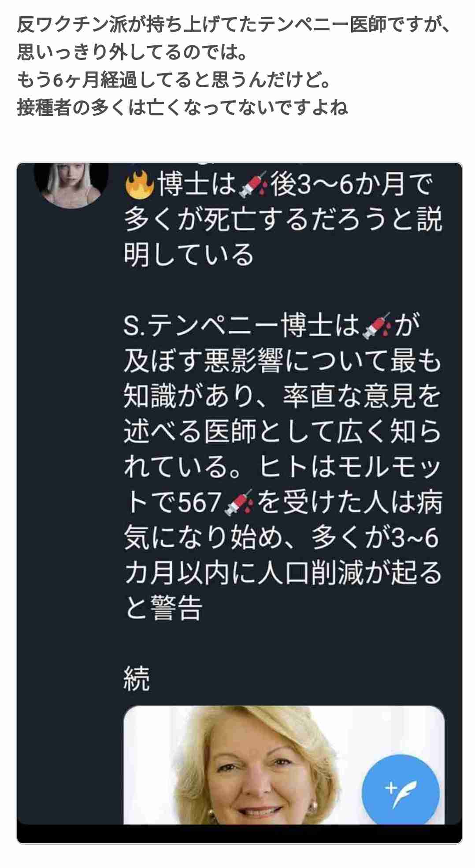The width and height of the screenshot is (475, 868).
Task: Click the line 思いっきり外してるのでは。
Action: coord(132,52)
